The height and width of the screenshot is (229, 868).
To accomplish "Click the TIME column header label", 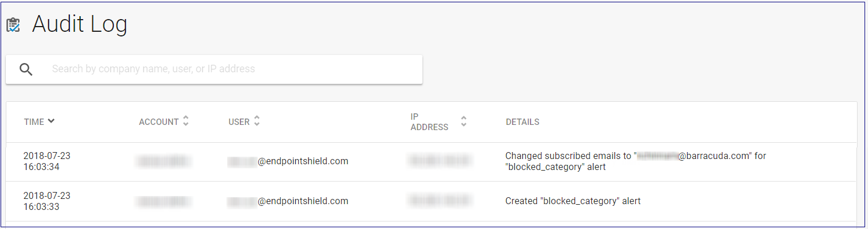I will [34, 122].
